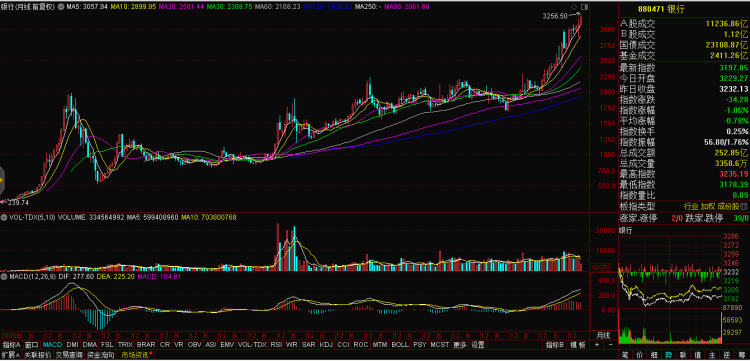Select the 价 price distribution icon
This screenshot has height=361, width=750.
coord(640,355)
